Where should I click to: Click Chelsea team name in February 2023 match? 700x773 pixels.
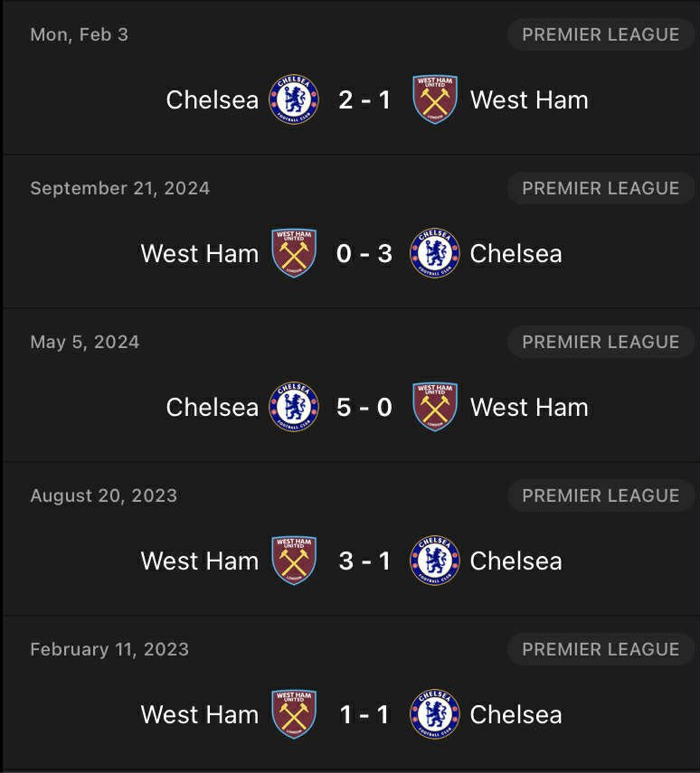point(516,714)
